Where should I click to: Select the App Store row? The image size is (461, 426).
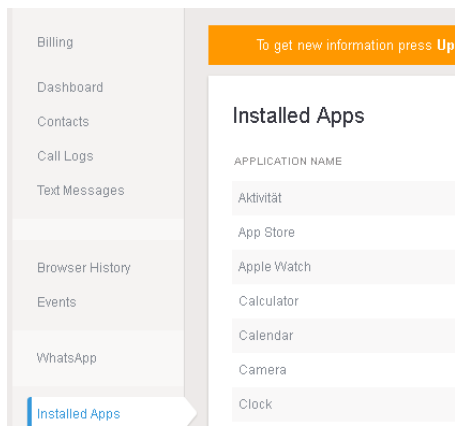343,232
